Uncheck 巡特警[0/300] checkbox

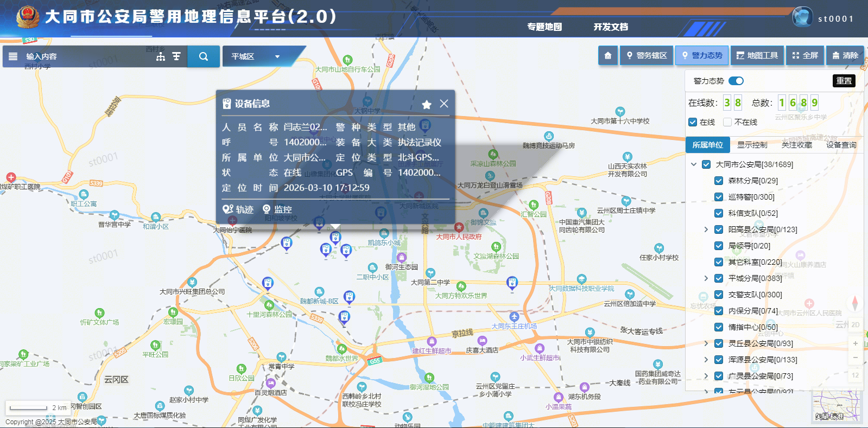(x=719, y=197)
